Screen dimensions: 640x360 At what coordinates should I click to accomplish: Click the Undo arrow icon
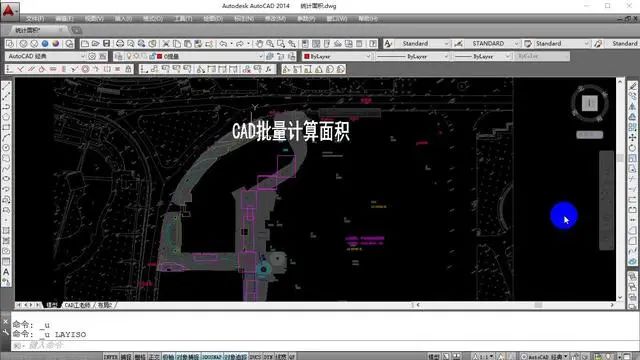223,44
